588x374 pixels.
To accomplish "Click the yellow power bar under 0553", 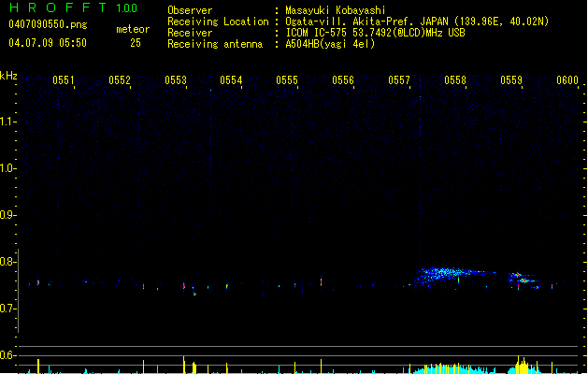I will pos(184,365).
